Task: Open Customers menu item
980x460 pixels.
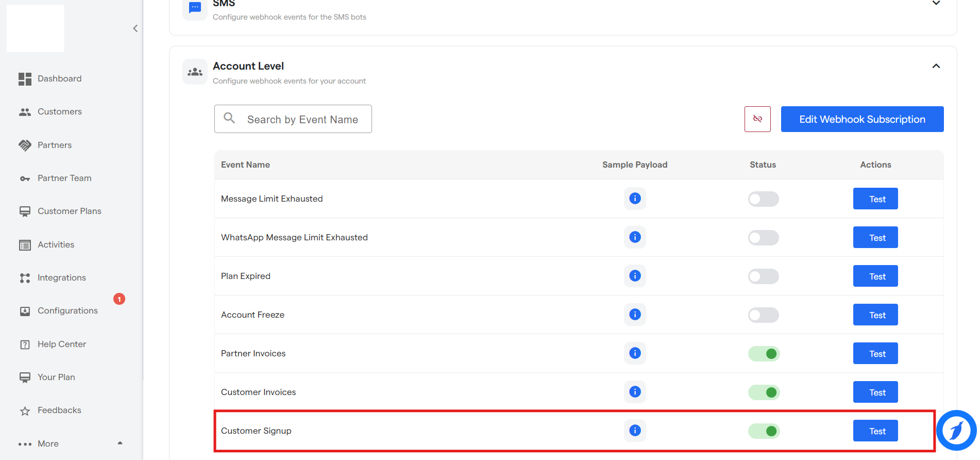Action: (60, 112)
